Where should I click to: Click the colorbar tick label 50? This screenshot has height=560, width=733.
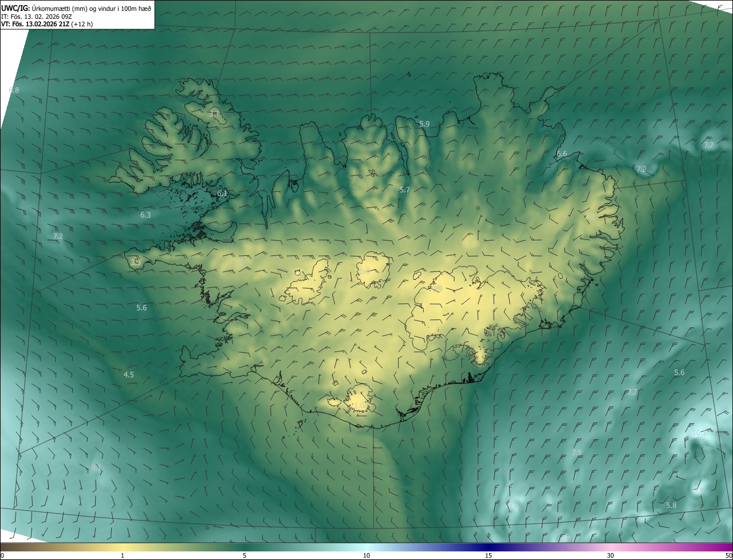pos(728,555)
